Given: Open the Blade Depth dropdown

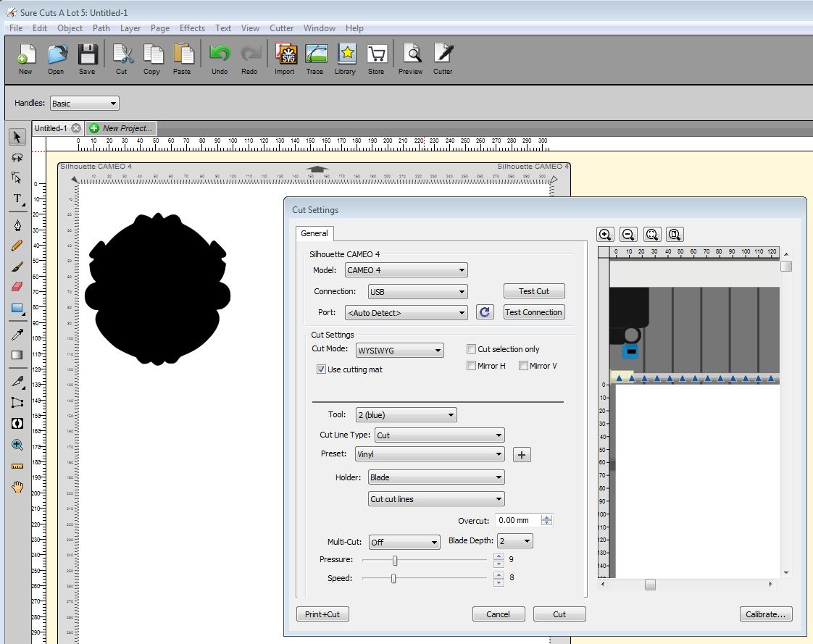Looking at the screenshot, I should pyautogui.click(x=515, y=541).
